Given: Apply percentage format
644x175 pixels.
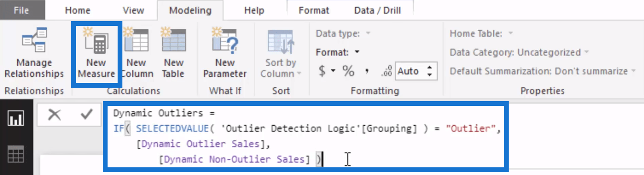Looking at the screenshot, I should click(348, 71).
